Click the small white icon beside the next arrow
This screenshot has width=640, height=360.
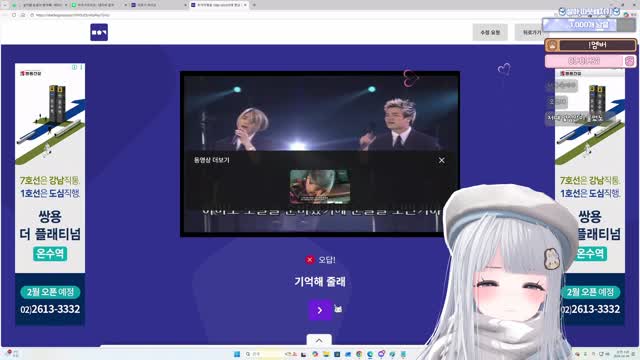[338, 309]
